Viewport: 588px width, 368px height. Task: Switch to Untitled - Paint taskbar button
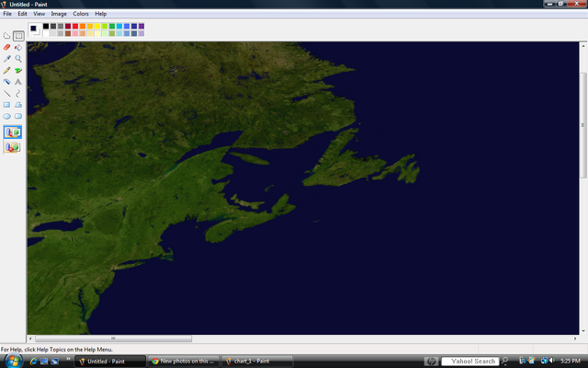point(110,362)
